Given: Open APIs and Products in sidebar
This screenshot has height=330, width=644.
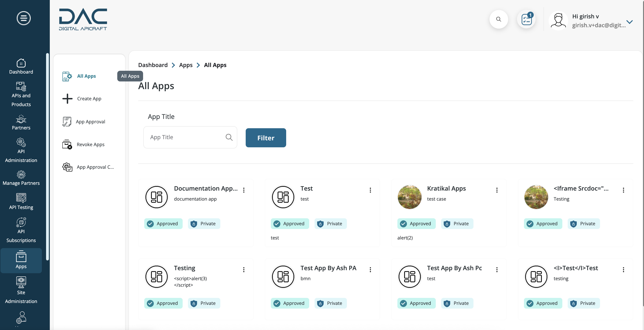Looking at the screenshot, I should pos(21,94).
